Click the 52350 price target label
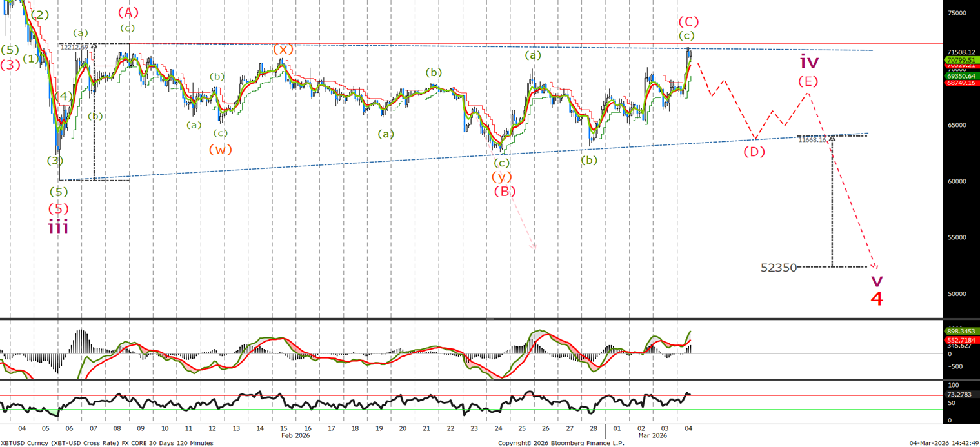The height and width of the screenshot is (447, 980). (x=779, y=267)
